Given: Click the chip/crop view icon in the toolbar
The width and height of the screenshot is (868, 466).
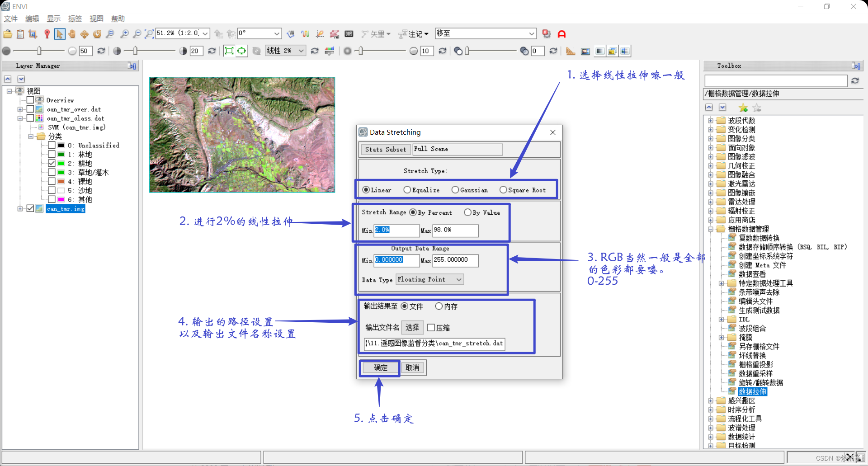Looking at the screenshot, I should (33, 34).
